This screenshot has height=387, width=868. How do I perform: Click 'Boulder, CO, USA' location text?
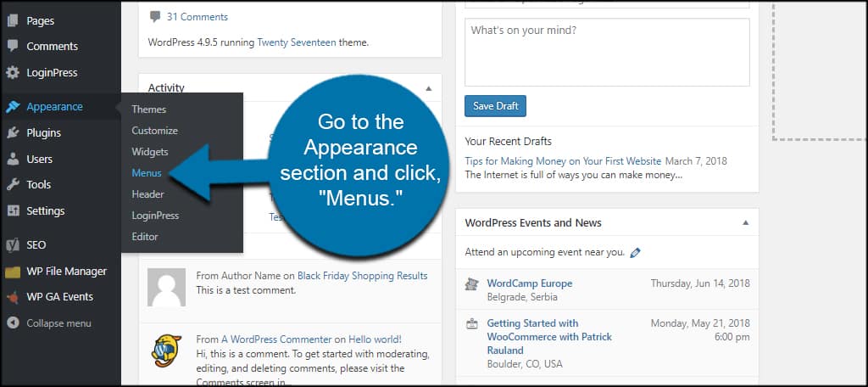click(x=525, y=364)
